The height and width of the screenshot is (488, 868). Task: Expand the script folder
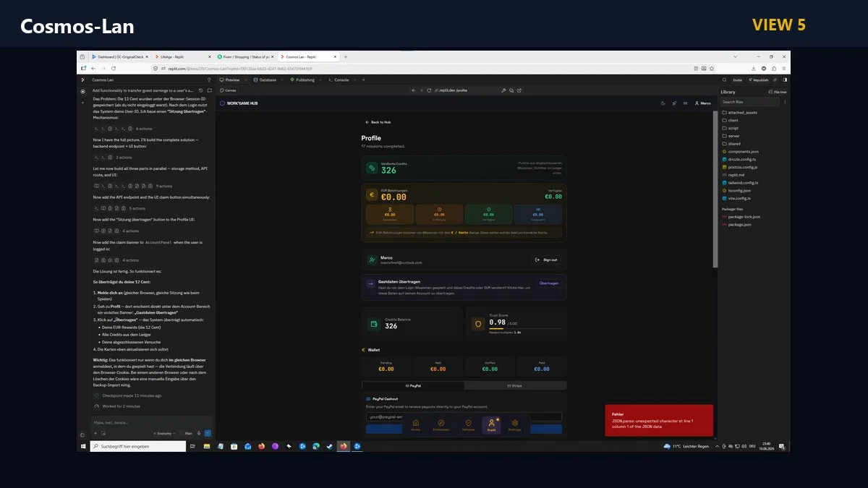[731, 128]
